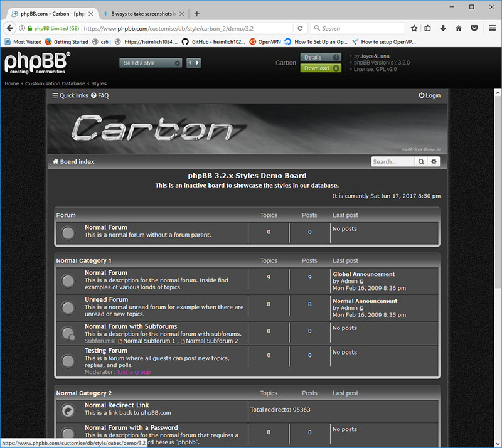
Task: Open Testing Forum
Action: (x=105, y=350)
